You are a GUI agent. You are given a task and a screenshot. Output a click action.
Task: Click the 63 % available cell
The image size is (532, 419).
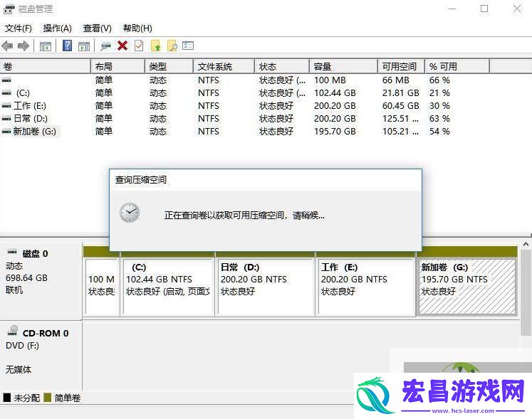(x=439, y=119)
